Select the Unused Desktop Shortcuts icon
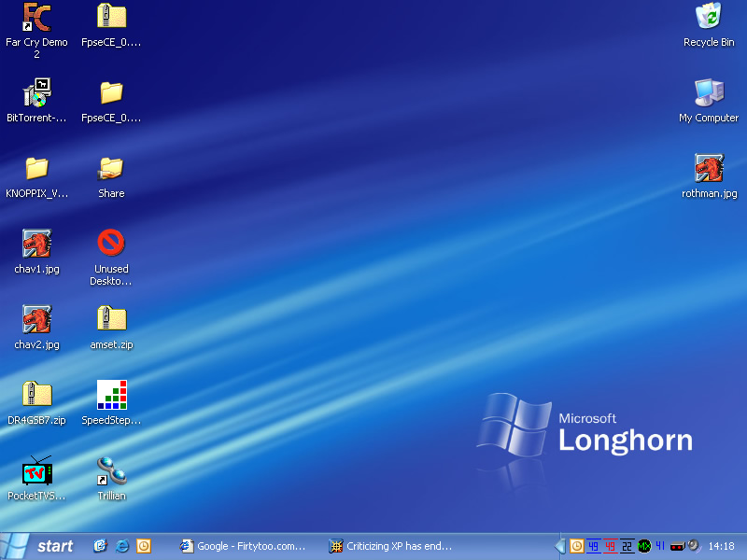Image resolution: width=747 pixels, height=560 pixels. pos(111,244)
